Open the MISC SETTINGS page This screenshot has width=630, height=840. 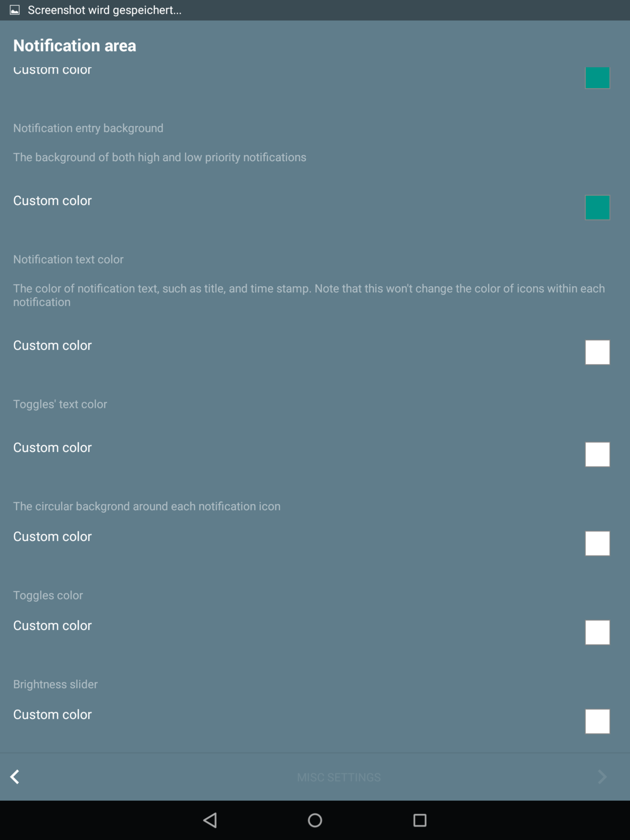coord(339,777)
